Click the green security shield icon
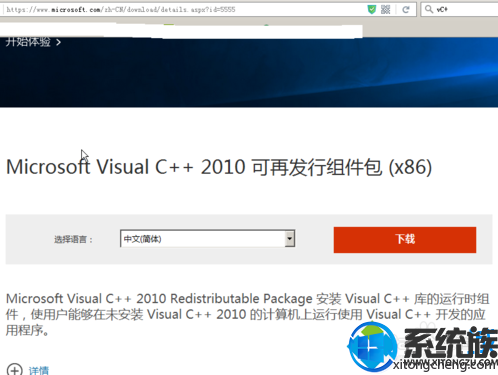Image resolution: width=498 pixels, height=375 pixels. [372, 9]
